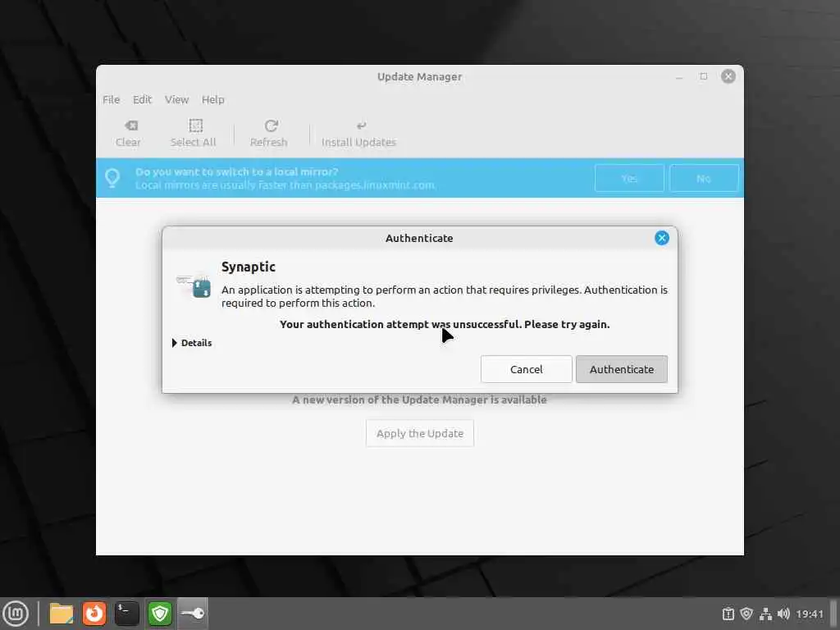Cancel the authentication dialog
The image size is (840, 630).
(526, 369)
